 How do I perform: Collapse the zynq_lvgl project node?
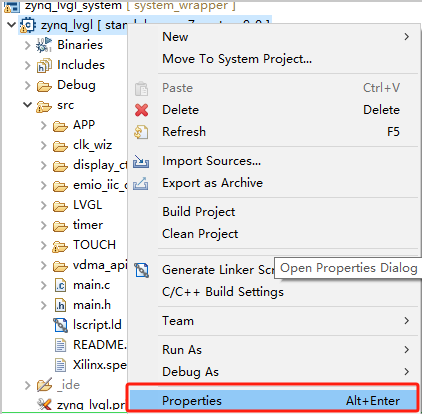[12, 25]
